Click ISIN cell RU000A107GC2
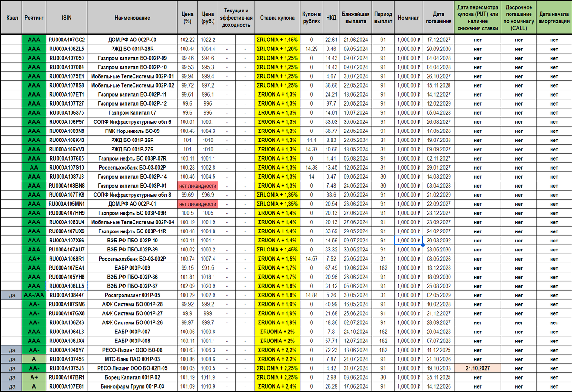The width and height of the screenshot is (572, 392). [x=66, y=40]
